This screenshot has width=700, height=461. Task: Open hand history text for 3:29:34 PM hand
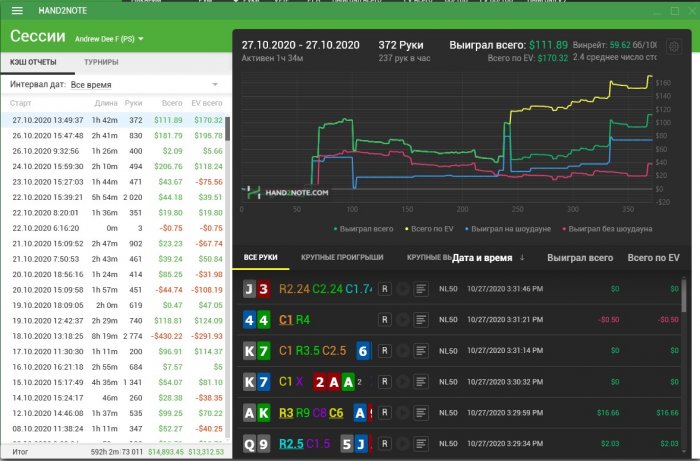coord(421,444)
